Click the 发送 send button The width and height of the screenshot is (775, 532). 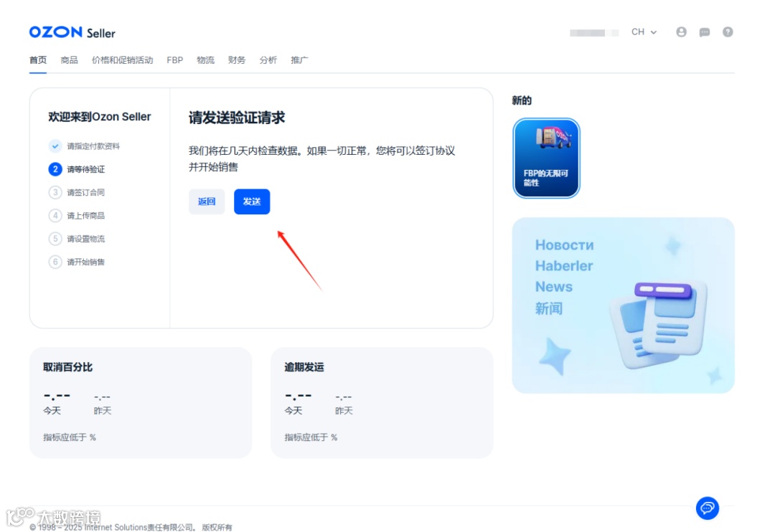pyautogui.click(x=252, y=201)
